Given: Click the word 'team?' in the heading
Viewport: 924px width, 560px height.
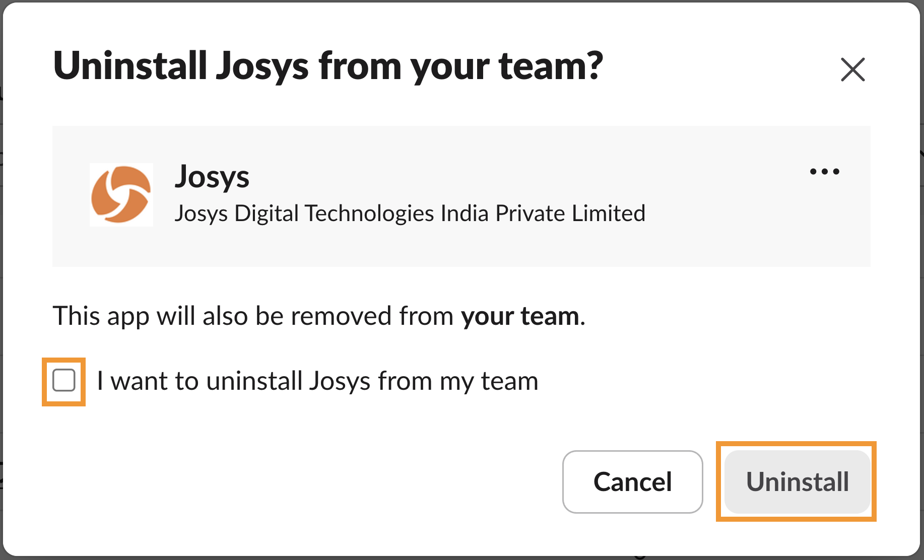Looking at the screenshot, I should (551, 66).
